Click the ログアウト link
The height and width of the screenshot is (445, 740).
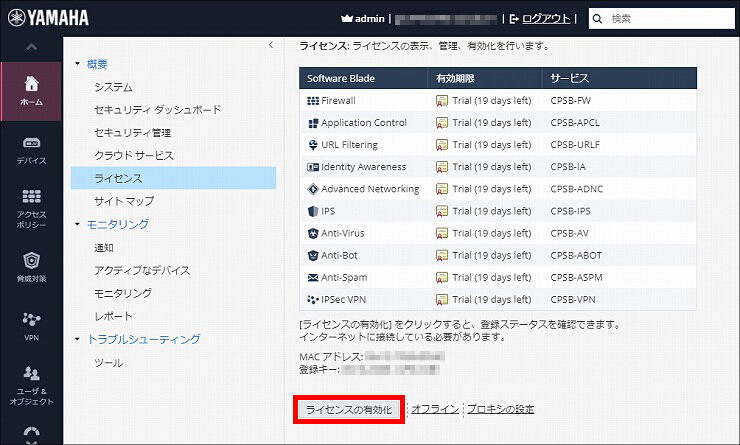[546, 18]
